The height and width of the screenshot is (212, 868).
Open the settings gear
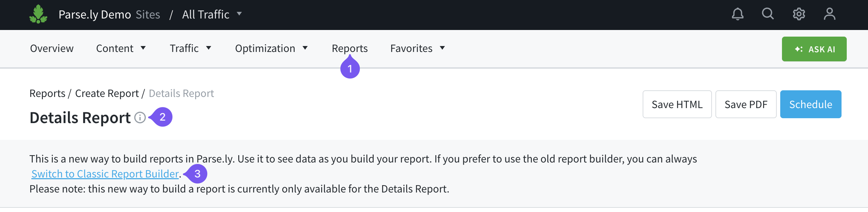pyautogui.click(x=799, y=14)
